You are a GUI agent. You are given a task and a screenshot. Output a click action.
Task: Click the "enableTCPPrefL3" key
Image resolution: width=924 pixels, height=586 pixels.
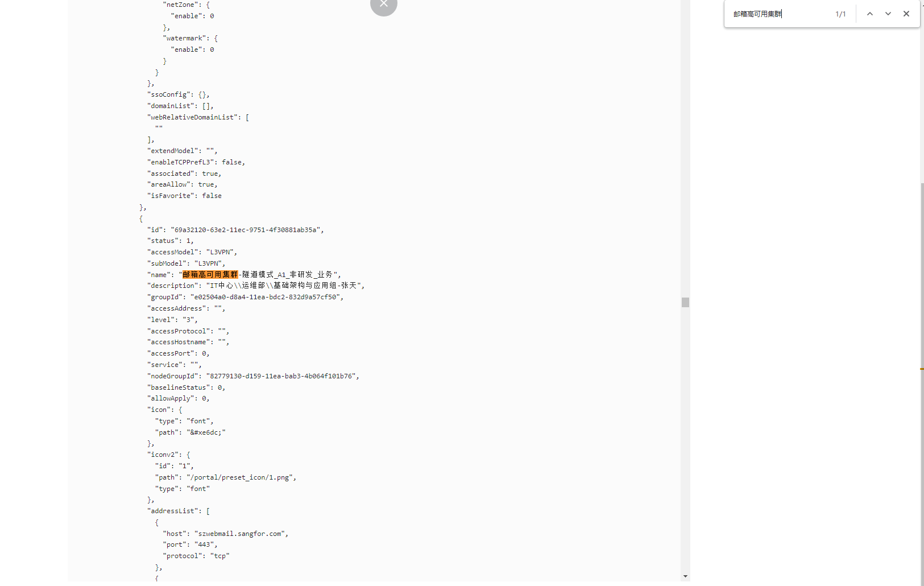(180, 162)
